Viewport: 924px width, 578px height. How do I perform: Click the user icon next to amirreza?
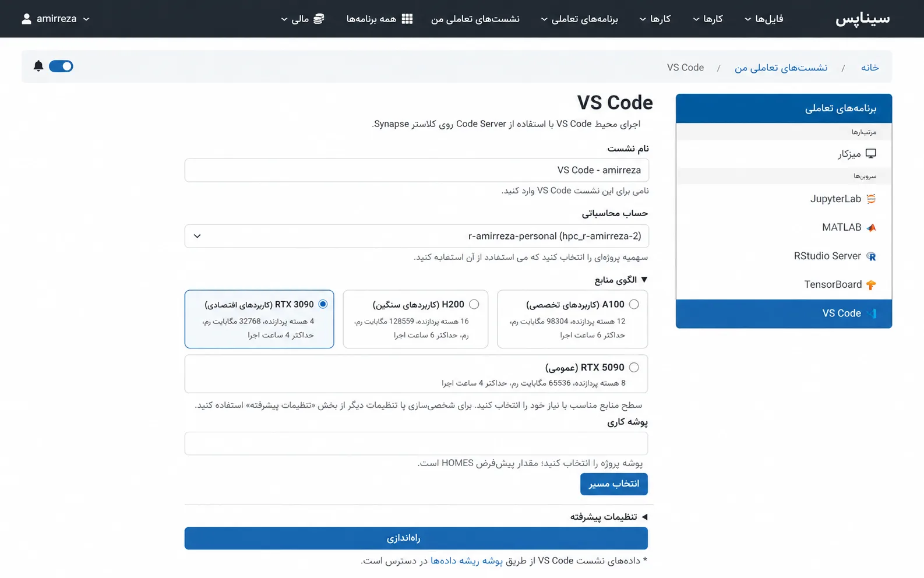pos(26,19)
